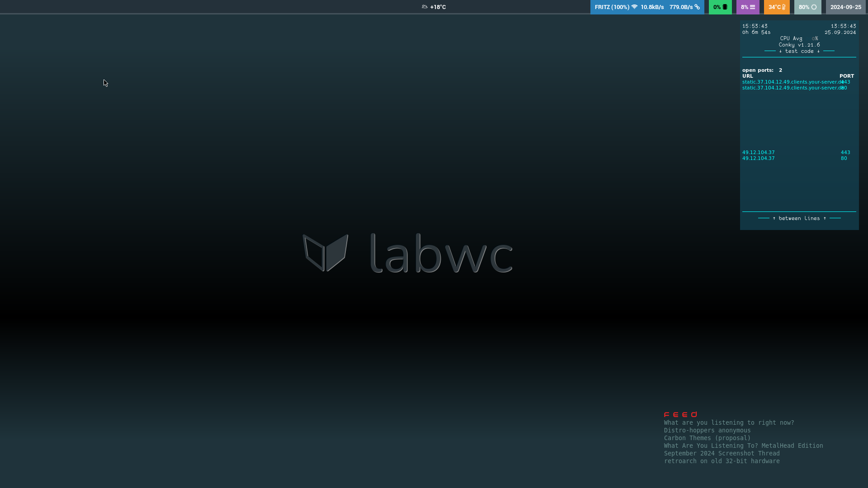Open 'retroarch on old 32-bit hardware' feed item
The image size is (868, 488).
click(722, 461)
